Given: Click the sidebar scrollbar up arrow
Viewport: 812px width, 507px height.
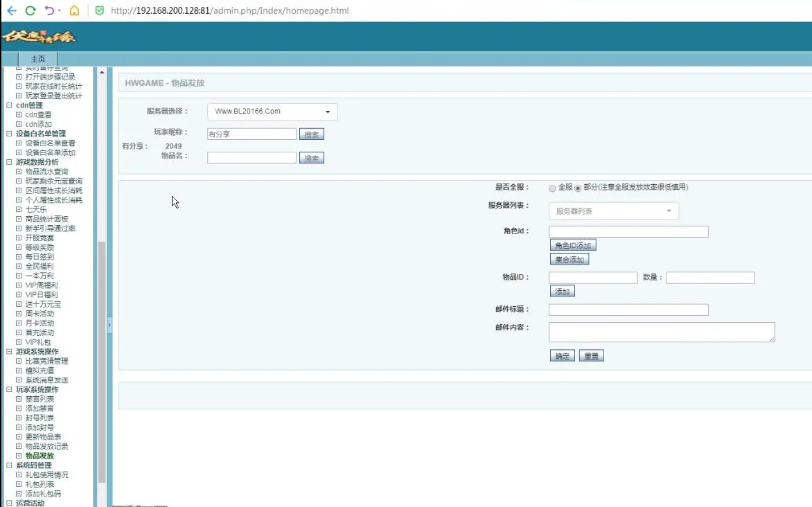Looking at the screenshot, I should point(102,72).
